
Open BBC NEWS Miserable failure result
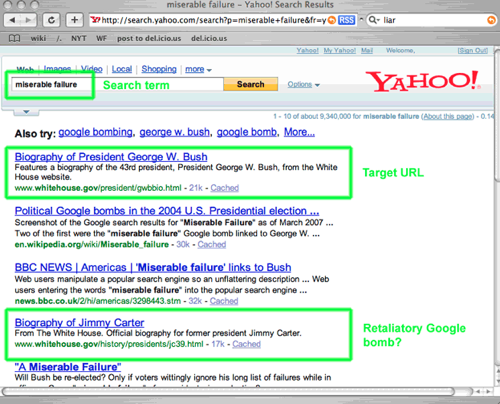pyautogui.click(x=153, y=268)
